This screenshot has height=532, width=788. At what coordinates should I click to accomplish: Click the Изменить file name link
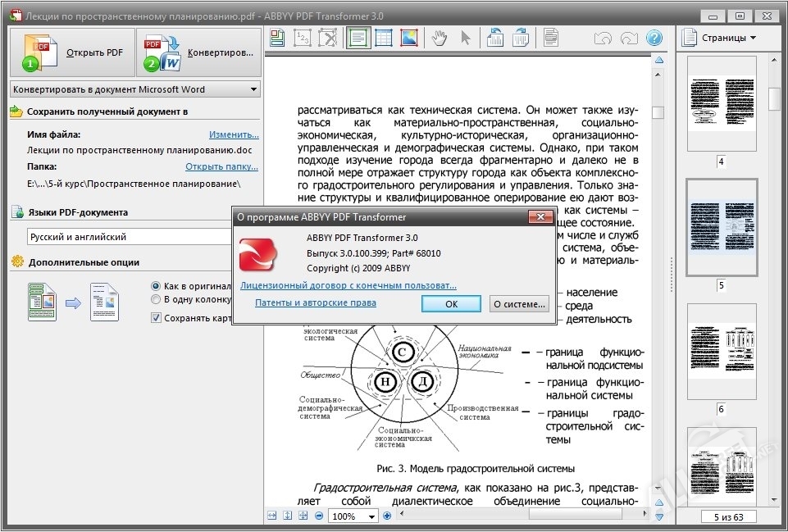[235, 134]
